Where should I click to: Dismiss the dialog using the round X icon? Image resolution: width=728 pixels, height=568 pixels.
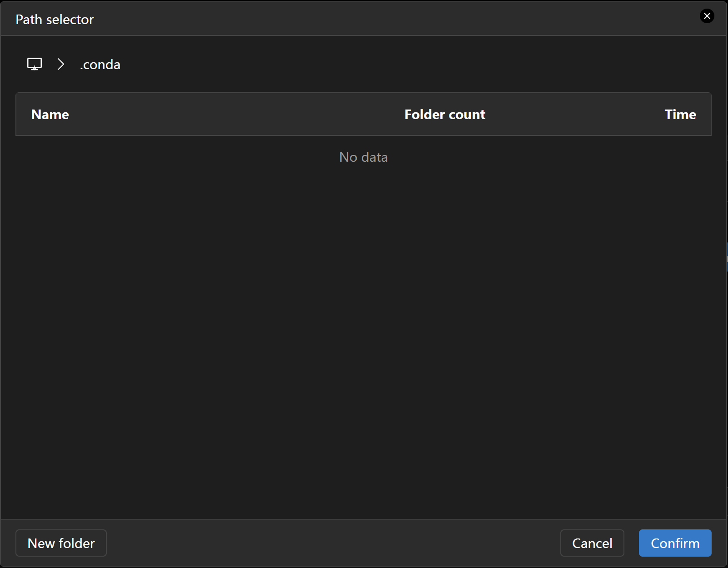point(707,16)
